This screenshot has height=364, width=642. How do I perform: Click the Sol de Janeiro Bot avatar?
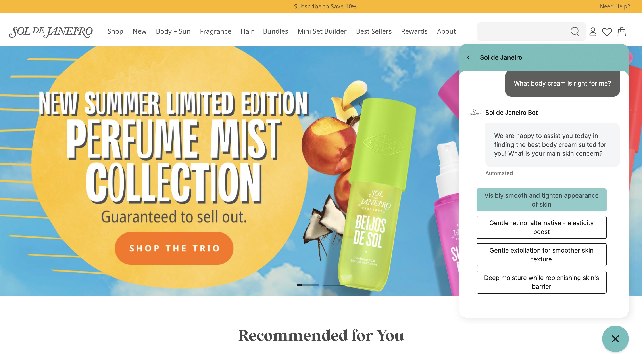coord(475,113)
